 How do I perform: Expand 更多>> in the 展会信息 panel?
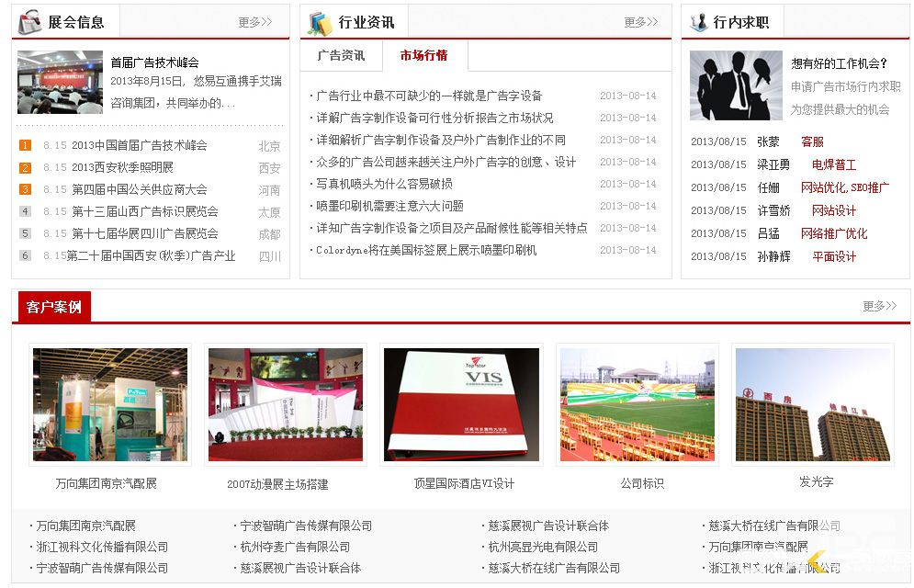(254, 22)
